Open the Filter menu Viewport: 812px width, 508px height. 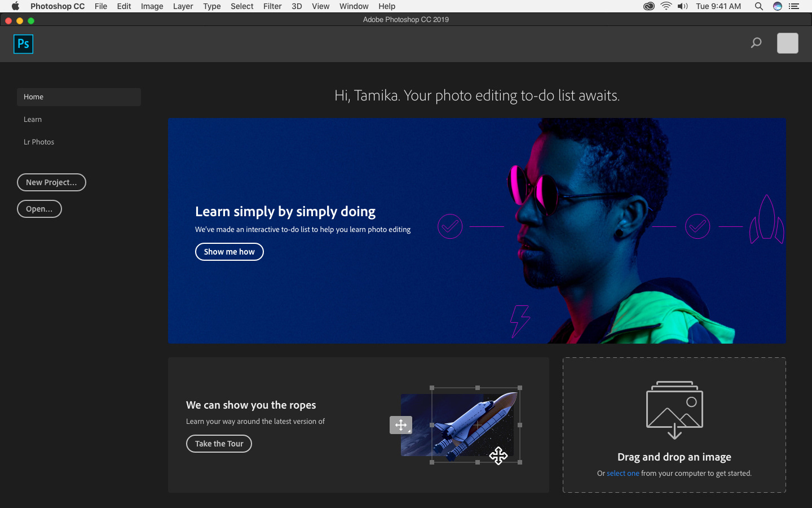click(x=272, y=6)
